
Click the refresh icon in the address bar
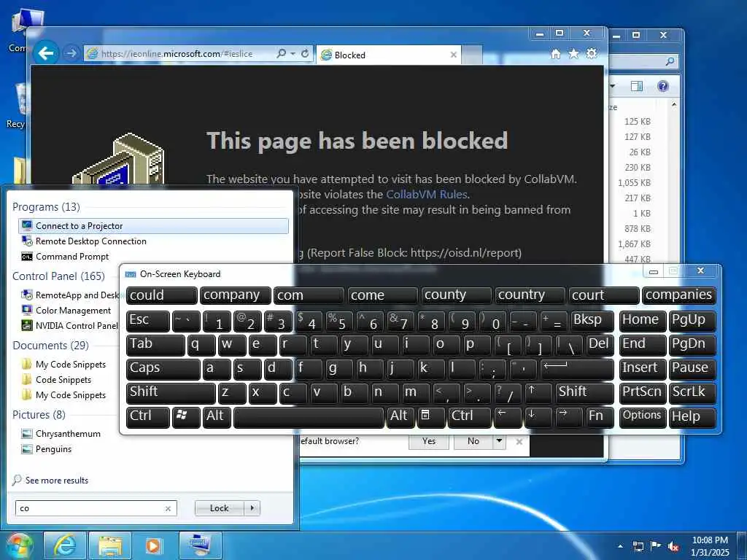(305, 54)
